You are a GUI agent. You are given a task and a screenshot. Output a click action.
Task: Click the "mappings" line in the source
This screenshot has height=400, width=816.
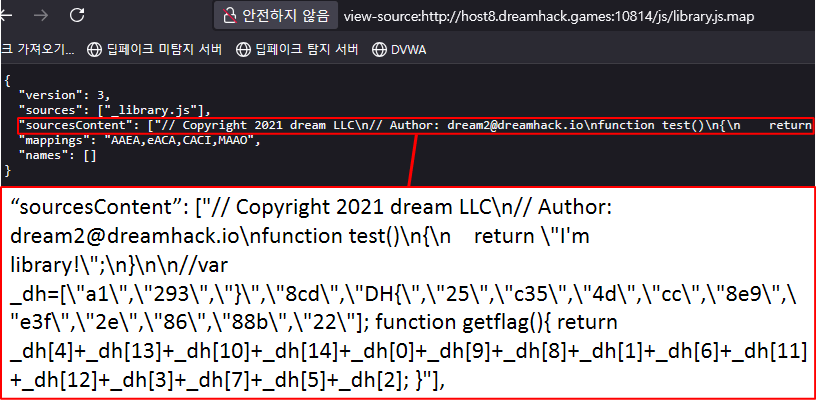(139, 141)
